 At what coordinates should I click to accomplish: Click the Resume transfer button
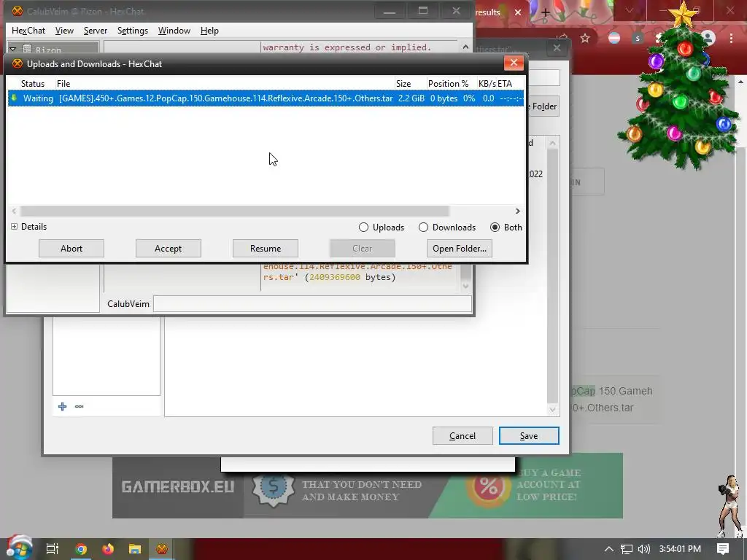pos(266,248)
